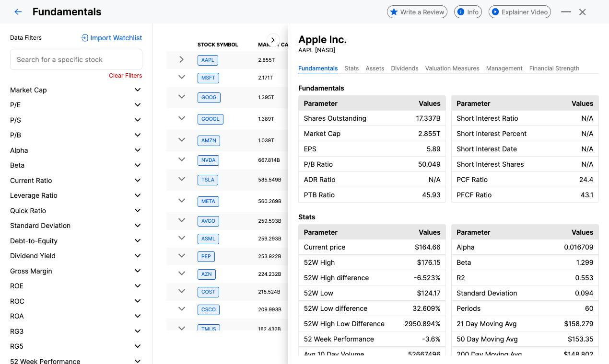Expand the Debt-to-Equity filter

76,241
